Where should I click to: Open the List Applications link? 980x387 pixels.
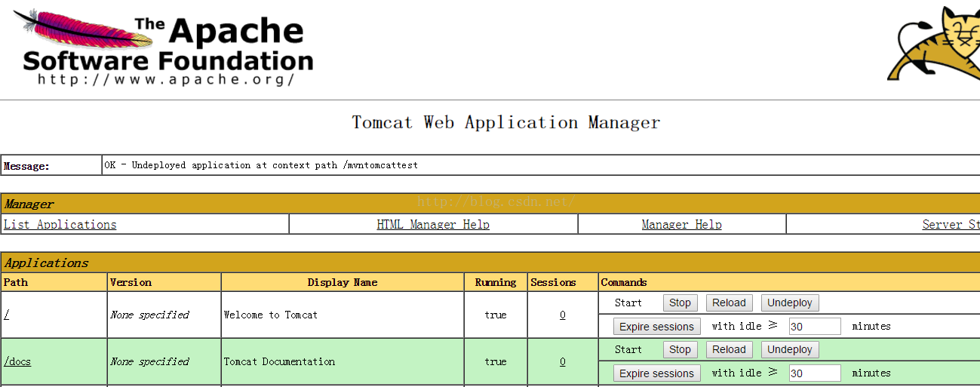pyautogui.click(x=60, y=225)
